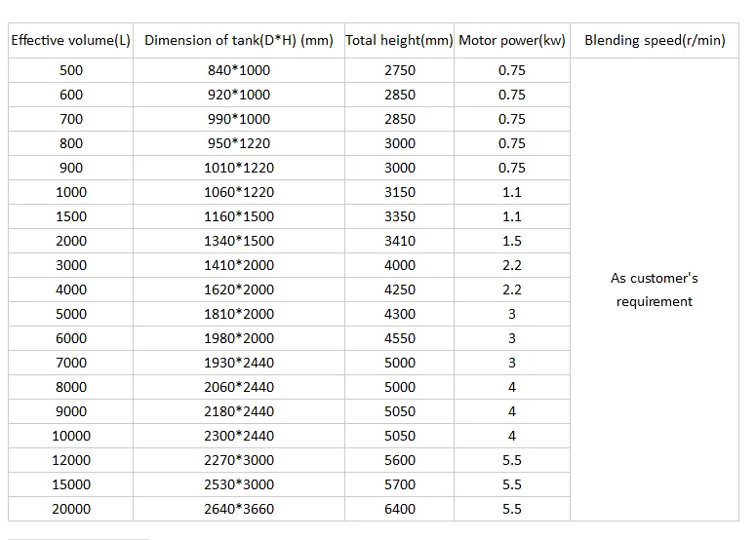Click the 1410*2000 tank dimension cell

pos(239,265)
